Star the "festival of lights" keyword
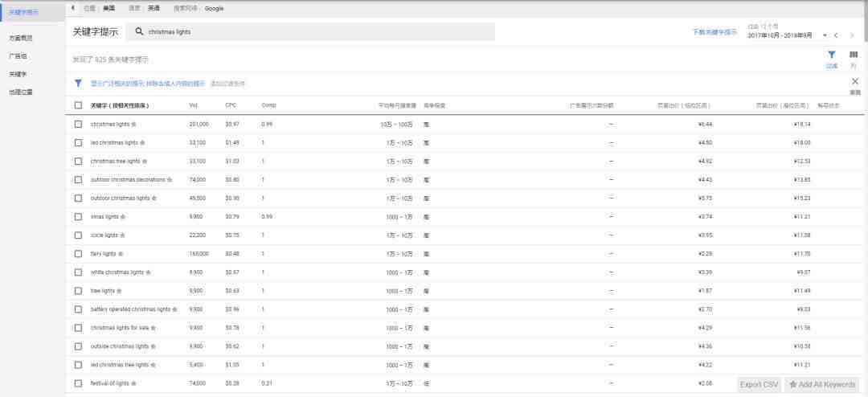The height and width of the screenshot is (397, 868). click(133, 383)
